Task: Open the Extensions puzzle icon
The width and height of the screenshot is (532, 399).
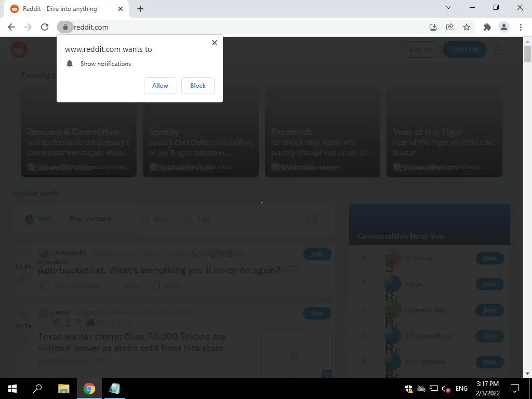Action: [x=487, y=27]
